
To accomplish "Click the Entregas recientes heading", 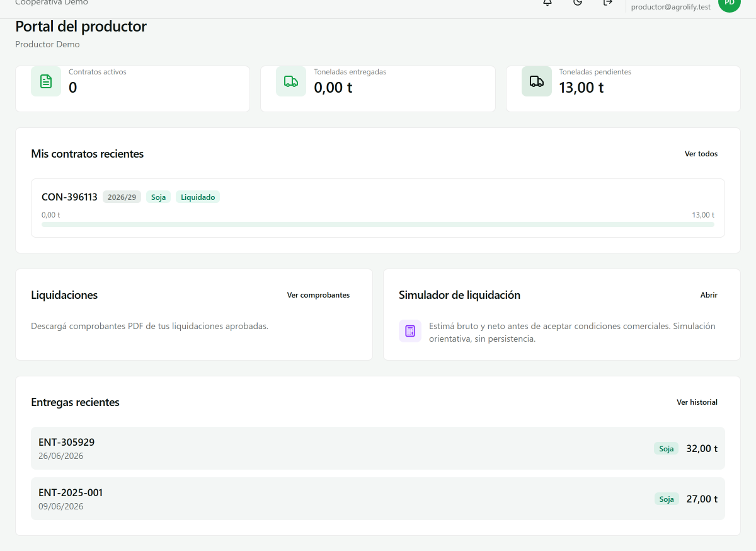I will [x=75, y=402].
